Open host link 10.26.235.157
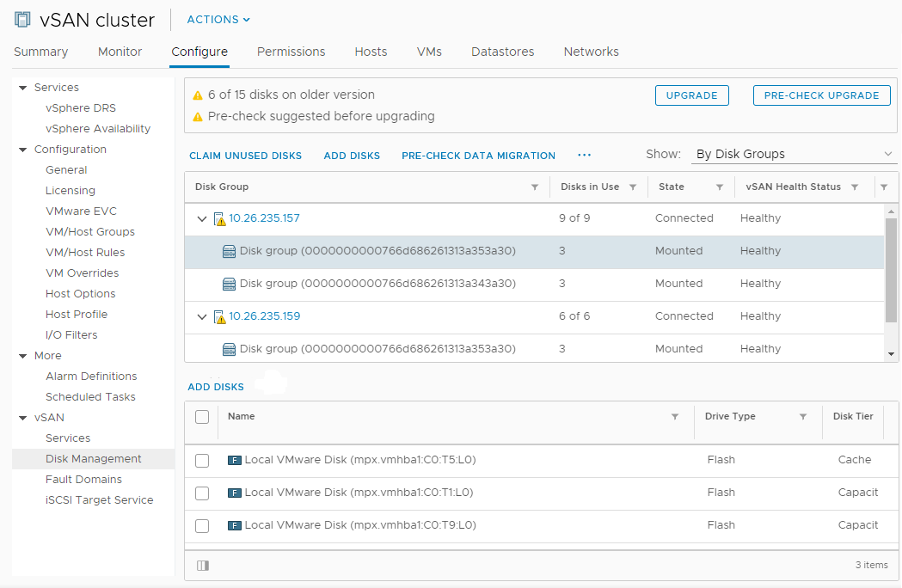902x588 pixels. pyautogui.click(x=264, y=218)
